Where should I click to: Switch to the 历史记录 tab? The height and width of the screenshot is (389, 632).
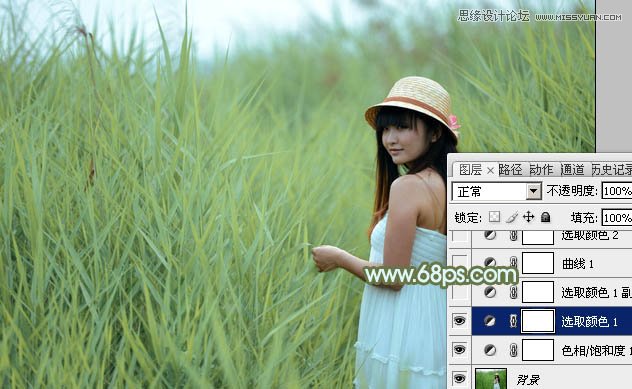pos(611,170)
